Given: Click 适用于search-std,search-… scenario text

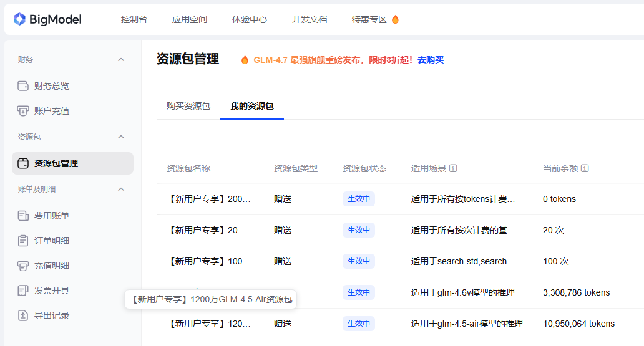Looking at the screenshot, I should click(x=464, y=261).
